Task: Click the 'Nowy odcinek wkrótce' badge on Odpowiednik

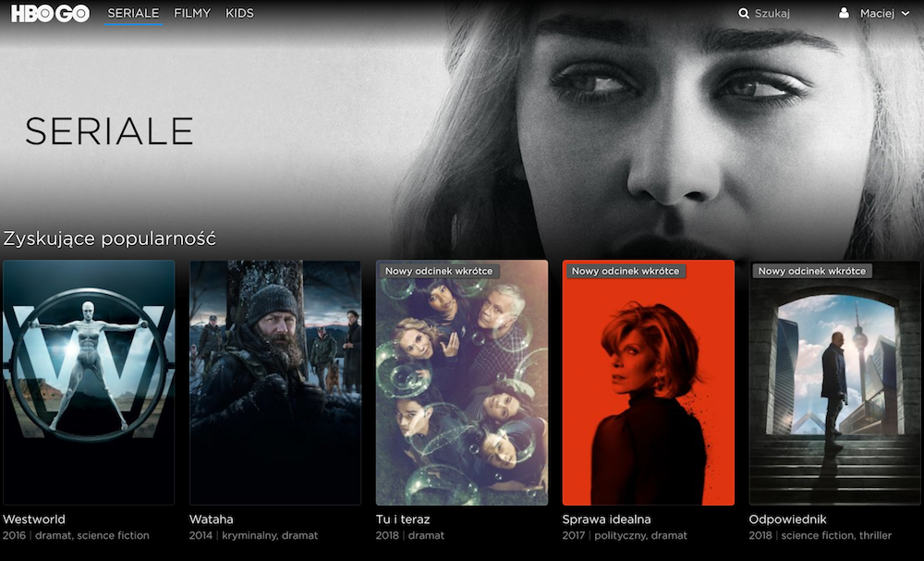Action: (x=812, y=271)
